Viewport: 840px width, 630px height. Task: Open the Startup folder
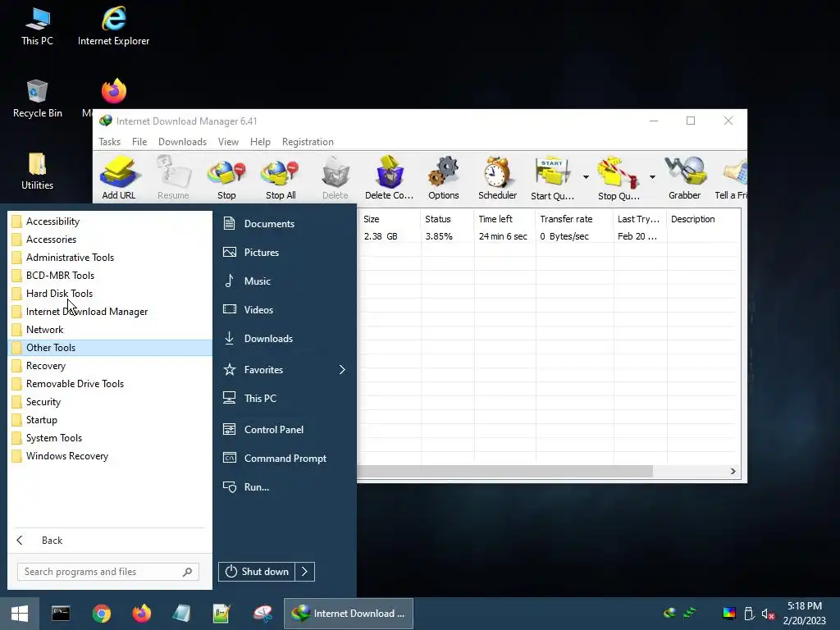pyautogui.click(x=111, y=420)
